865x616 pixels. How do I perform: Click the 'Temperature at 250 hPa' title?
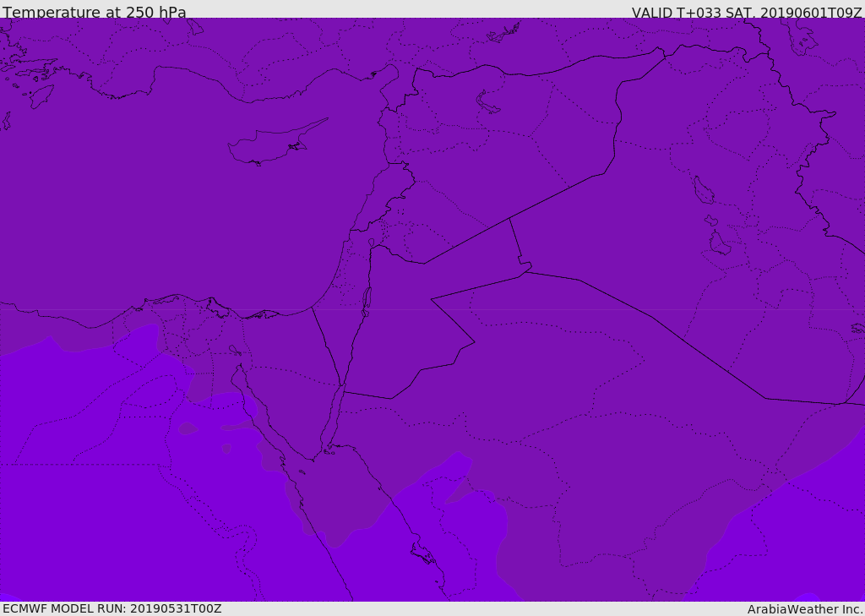click(95, 12)
